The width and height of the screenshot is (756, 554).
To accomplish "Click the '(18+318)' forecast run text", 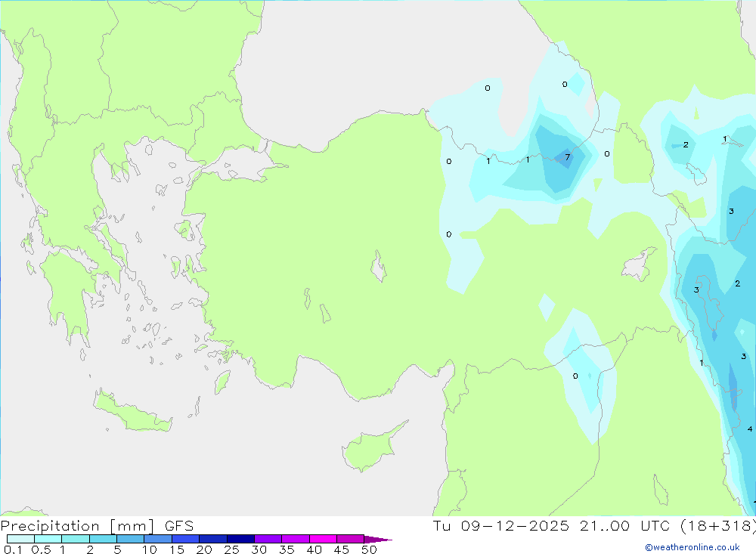I will pos(718,526).
